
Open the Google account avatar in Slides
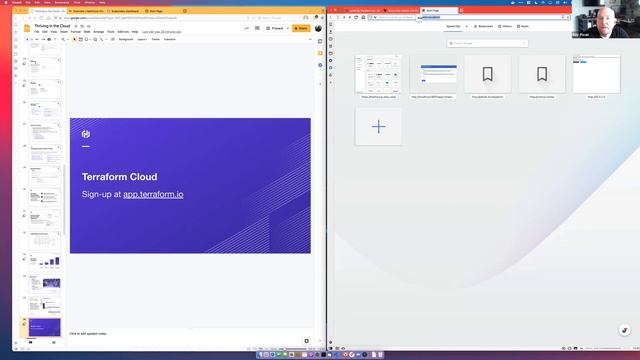[318, 28]
